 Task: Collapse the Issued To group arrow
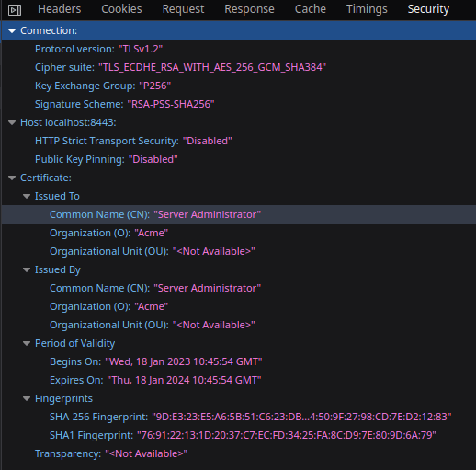27,196
